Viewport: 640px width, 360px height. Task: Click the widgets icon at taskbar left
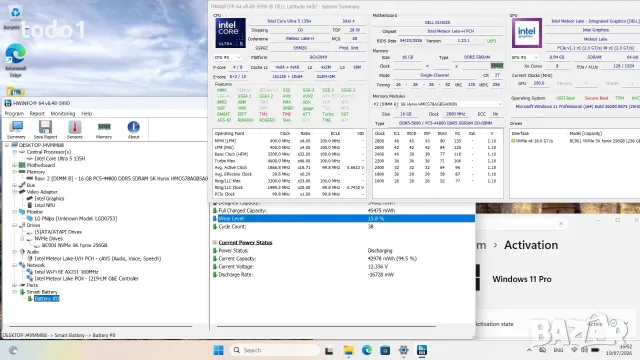(x=13, y=350)
